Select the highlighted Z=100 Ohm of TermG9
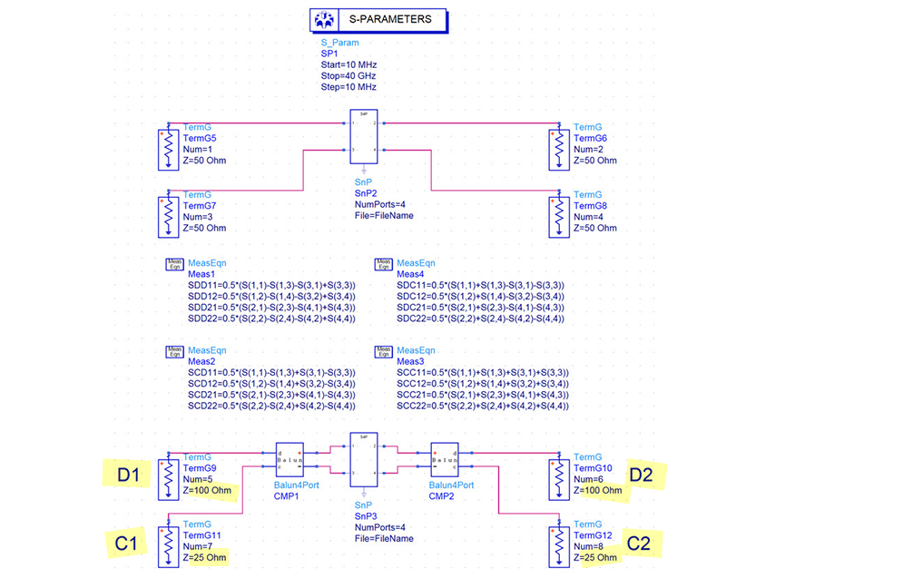The height and width of the screenshot is (588, 903). point(208,491)
